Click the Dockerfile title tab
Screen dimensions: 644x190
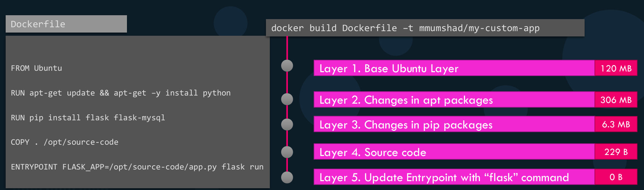click(66, 24)
